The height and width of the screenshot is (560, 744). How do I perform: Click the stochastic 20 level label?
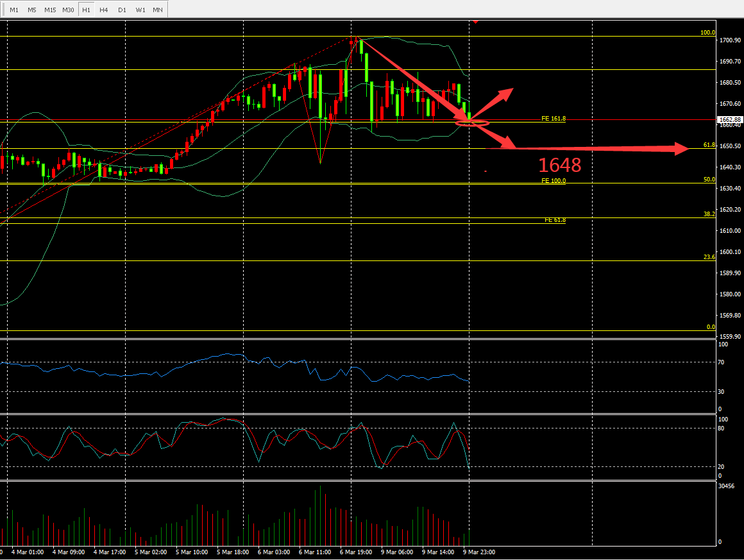pos(721,466)
